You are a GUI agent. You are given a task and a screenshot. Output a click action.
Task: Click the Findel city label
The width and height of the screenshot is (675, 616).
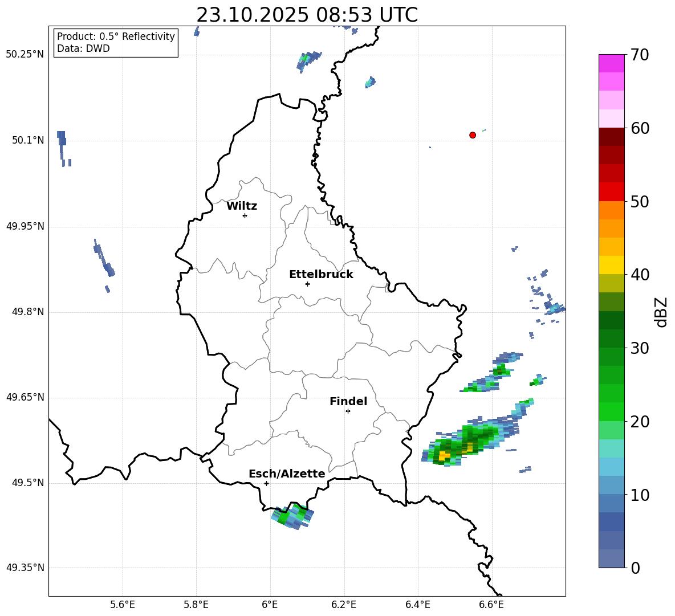click(x=348, y=401)
